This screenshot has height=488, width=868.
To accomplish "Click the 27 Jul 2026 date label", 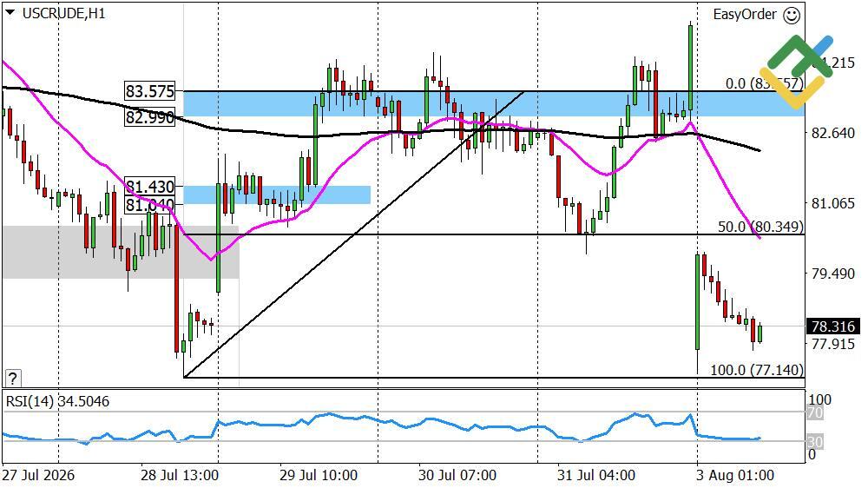I will (39, 475).
